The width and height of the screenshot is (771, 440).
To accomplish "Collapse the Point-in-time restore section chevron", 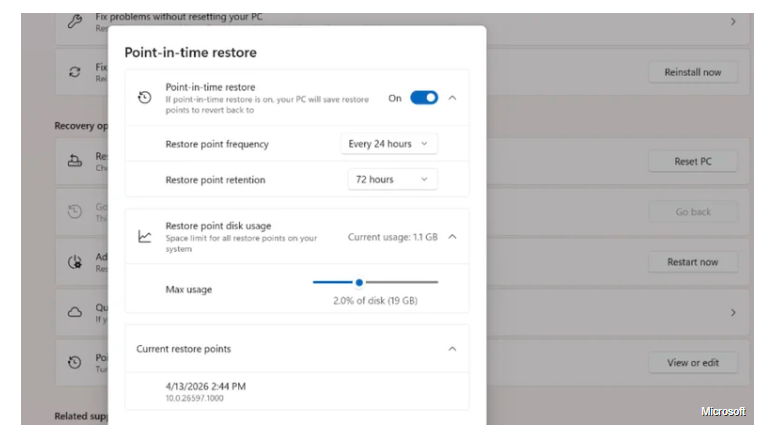I will pos(452,98).
